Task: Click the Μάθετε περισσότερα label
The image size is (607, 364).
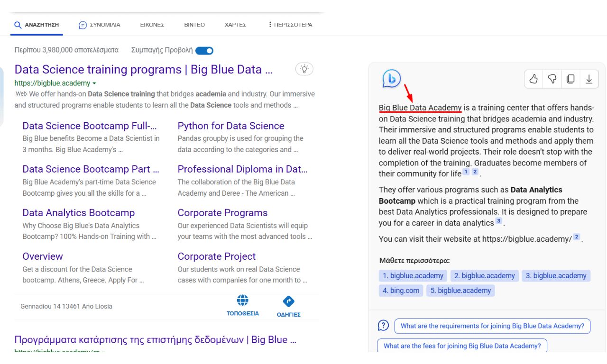Action: (414, 261)
